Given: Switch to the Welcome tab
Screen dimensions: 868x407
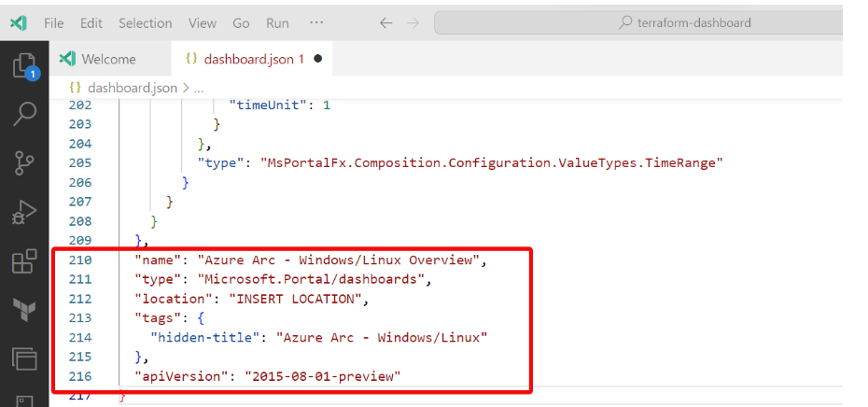Looking at the screenshot, I should tap(109, 59).
